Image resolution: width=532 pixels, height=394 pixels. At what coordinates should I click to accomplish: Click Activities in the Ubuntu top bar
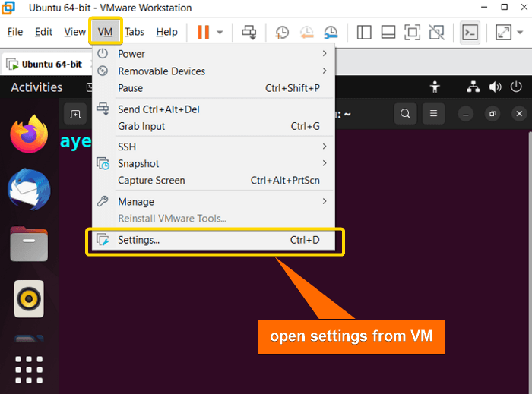(x=36, y=87)
